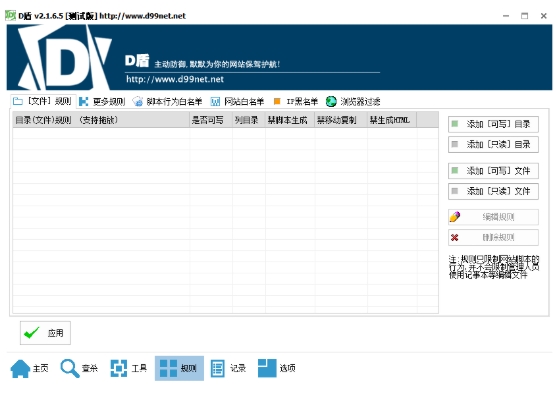Click 添加 [可写] 目录 button

[493, 124]
